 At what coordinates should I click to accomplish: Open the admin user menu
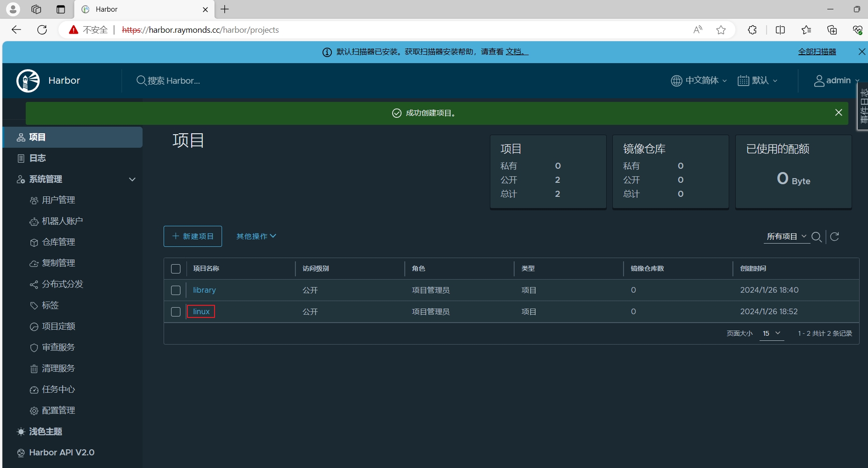[837, 80]
